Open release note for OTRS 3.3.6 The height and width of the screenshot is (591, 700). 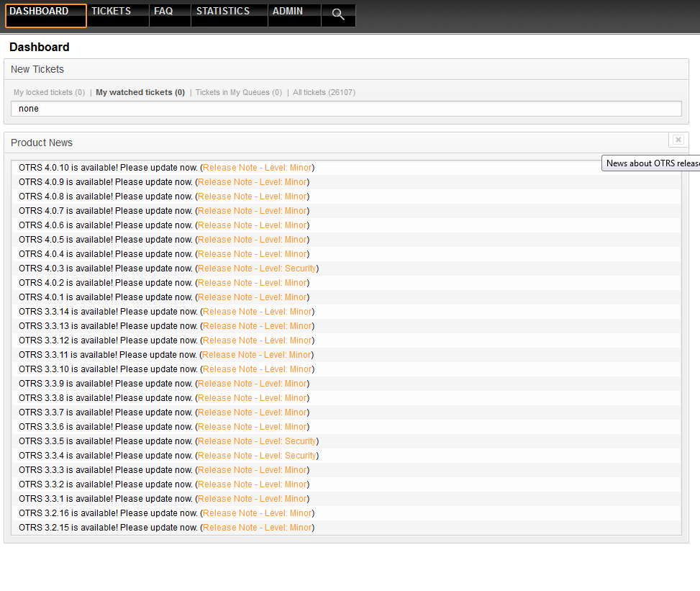point(253,427)
